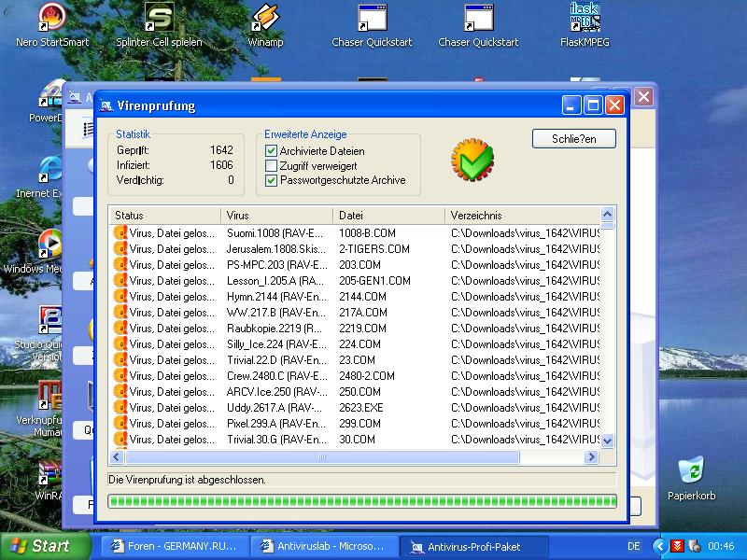
Task: Open the Nero StartSmart desktop icon
Action: [x=52, y=19]
